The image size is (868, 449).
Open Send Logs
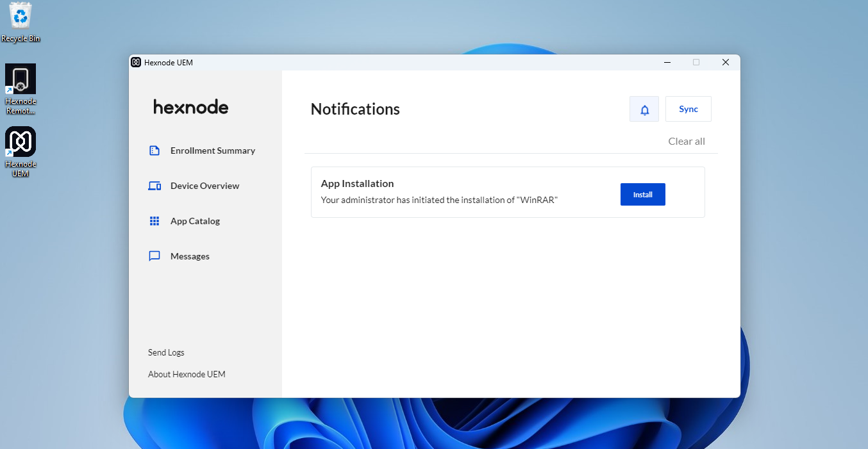click(166, 353)
